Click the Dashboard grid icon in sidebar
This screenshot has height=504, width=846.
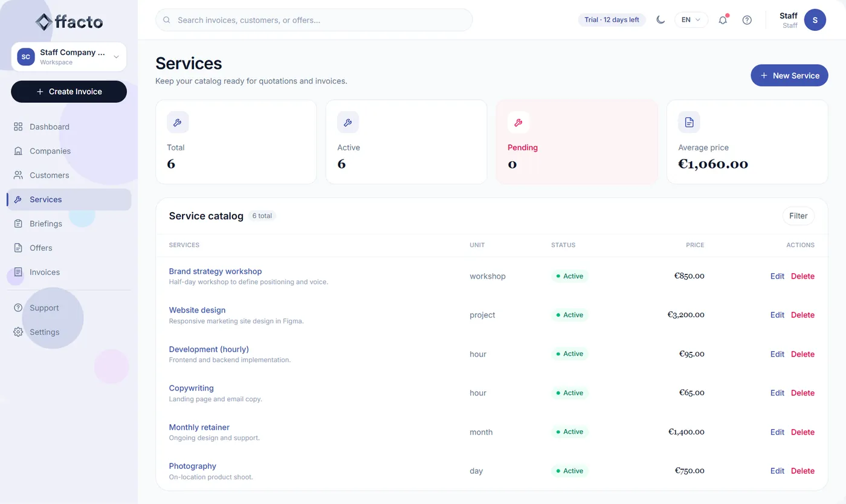click(x=18, y=127)
